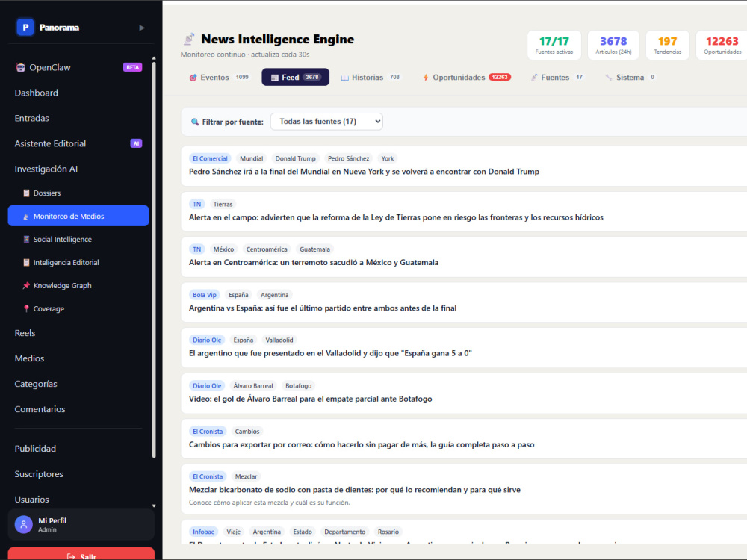Click the Rosario tag

click(388, 532)
